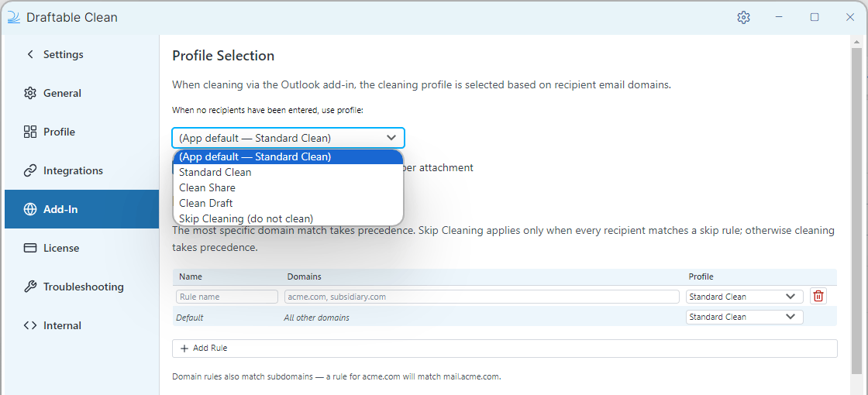Click the 'Default' rule name cell
The width and height of the screenshot is (868, 395).
(189, 318)
